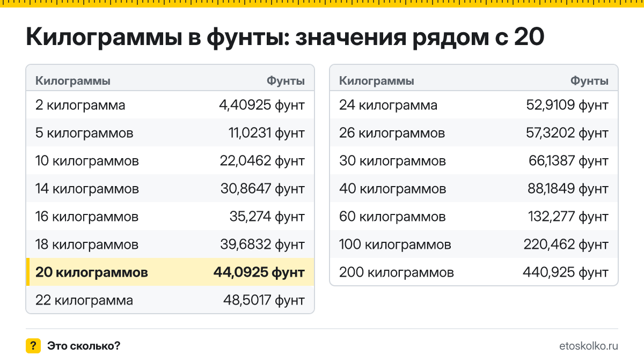Viewport: 644px width, 363px height.
Task: Click the value '35,274 фунт'
Action: click(x=267, y=217)
